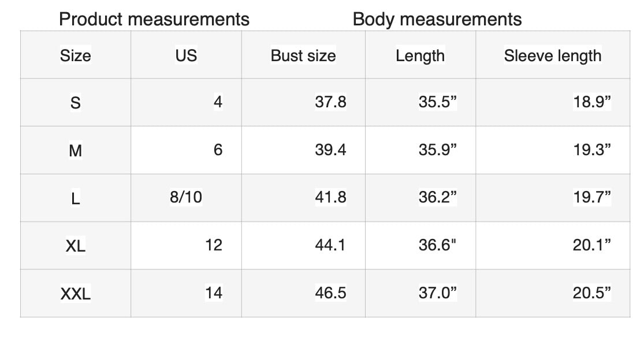The width and height of the screenshot is (644, 337).
Task: Select the "US" column header
Action: point(186,55)
